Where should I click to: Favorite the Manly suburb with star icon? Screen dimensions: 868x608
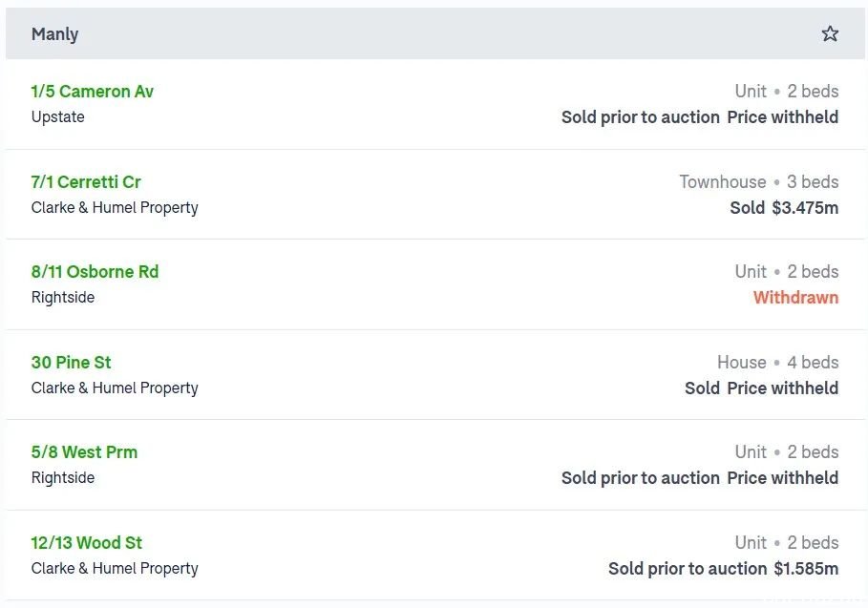pos(829,33)
